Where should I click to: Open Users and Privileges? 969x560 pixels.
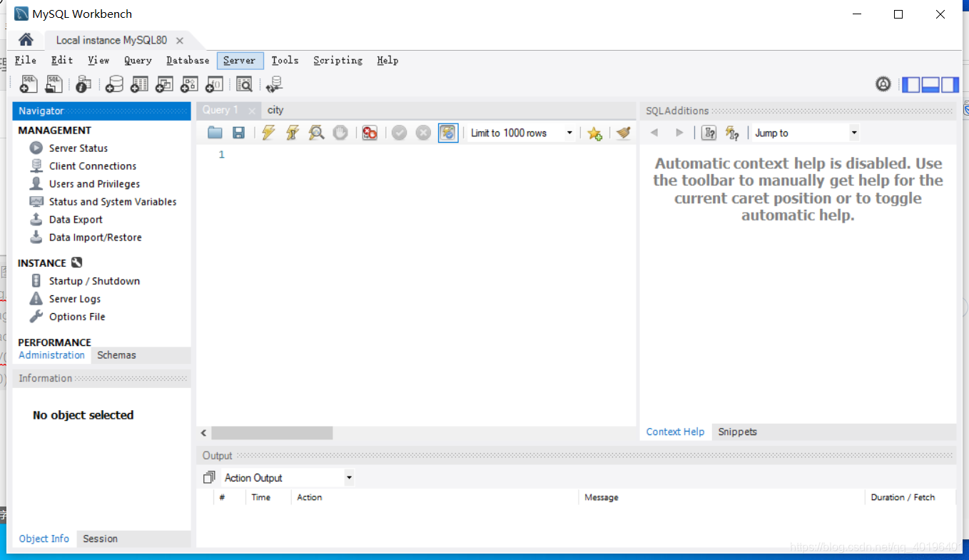pyautogui.click(x=94, y=184)
